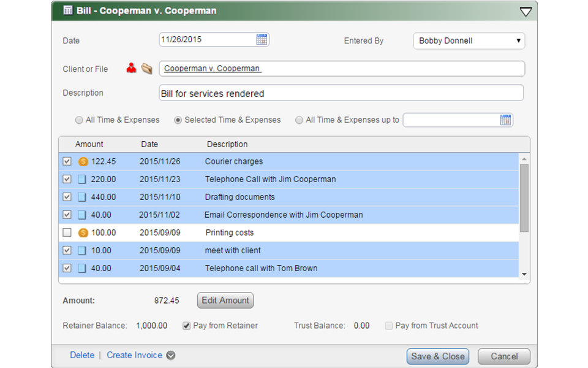Click the '872.45' total amount value
The width and height of the screenshot is (588, 368).
pos(167,301)
